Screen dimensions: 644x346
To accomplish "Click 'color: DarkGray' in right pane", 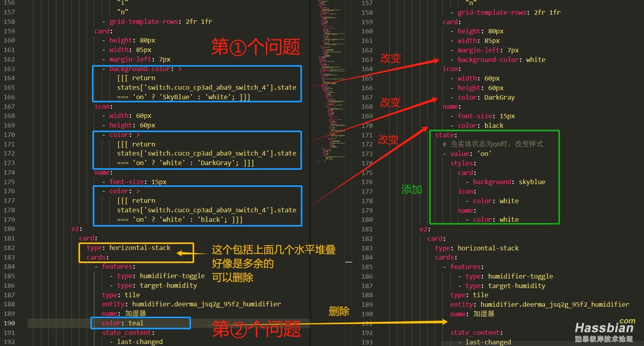I will (486, 97).
